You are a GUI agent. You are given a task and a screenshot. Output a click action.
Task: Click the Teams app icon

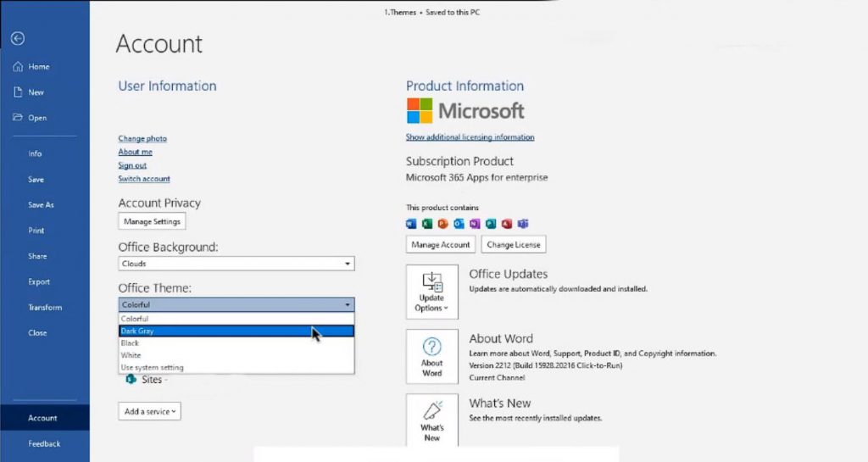(523, 224)
